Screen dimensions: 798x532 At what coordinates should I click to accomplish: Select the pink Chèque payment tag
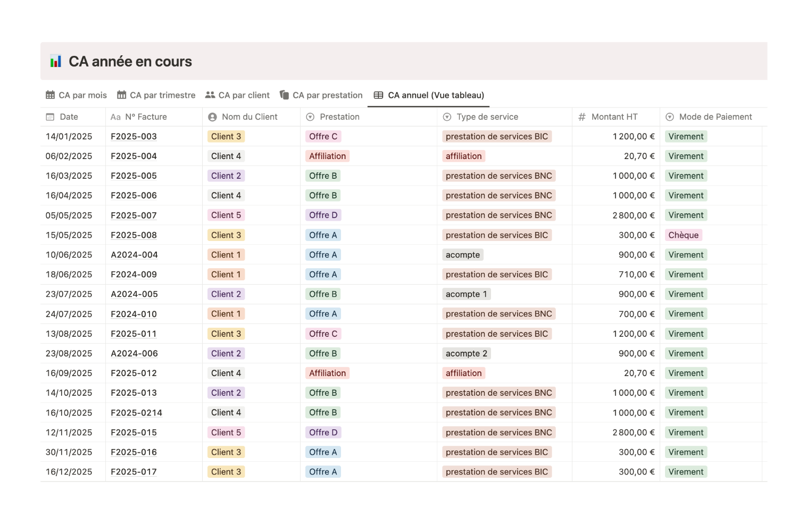tap(683, 235)
